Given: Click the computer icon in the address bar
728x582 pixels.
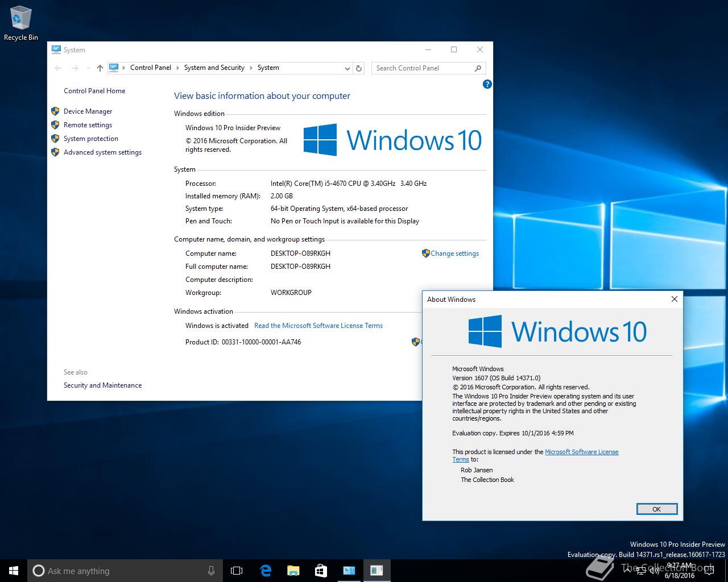Looking at the screenshot, I should click(114, 68).
